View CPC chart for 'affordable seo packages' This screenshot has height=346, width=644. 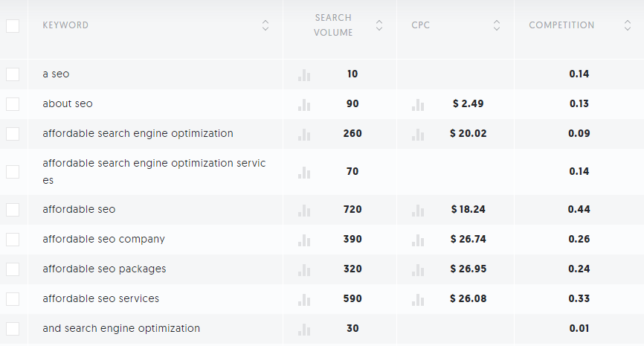click(418, 270)
